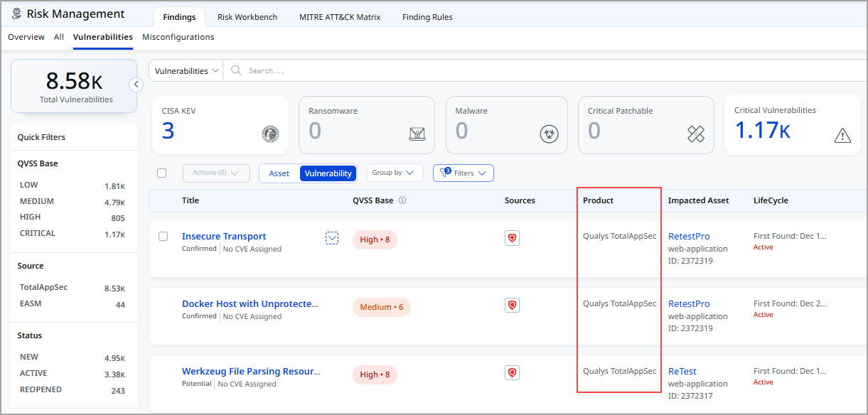The width and height of the screenshot is (868, 415).
Task: Click First Found: Dec 2... lifecycle text
Action: tap(790, 303)
